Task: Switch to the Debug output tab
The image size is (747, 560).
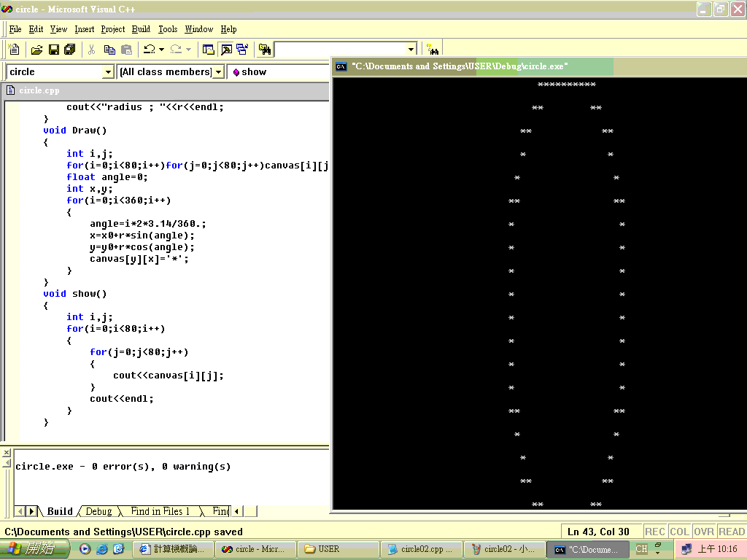Action: [x=98, y=511]
